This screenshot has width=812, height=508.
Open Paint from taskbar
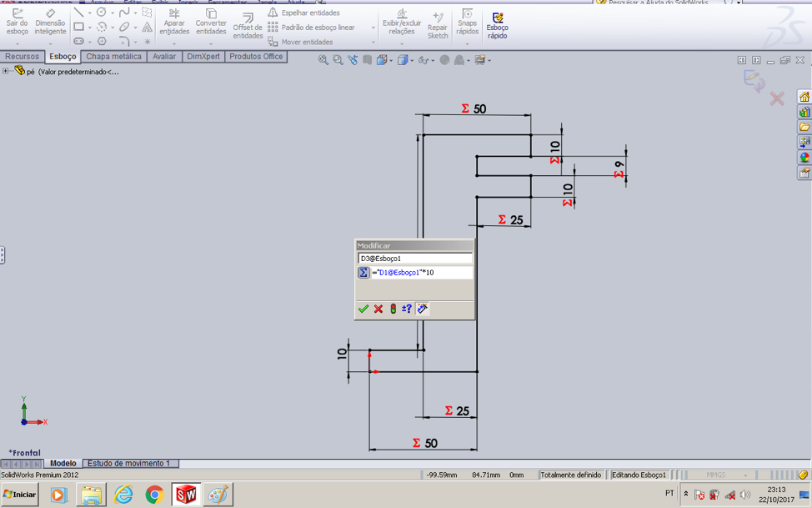[218, 495]
